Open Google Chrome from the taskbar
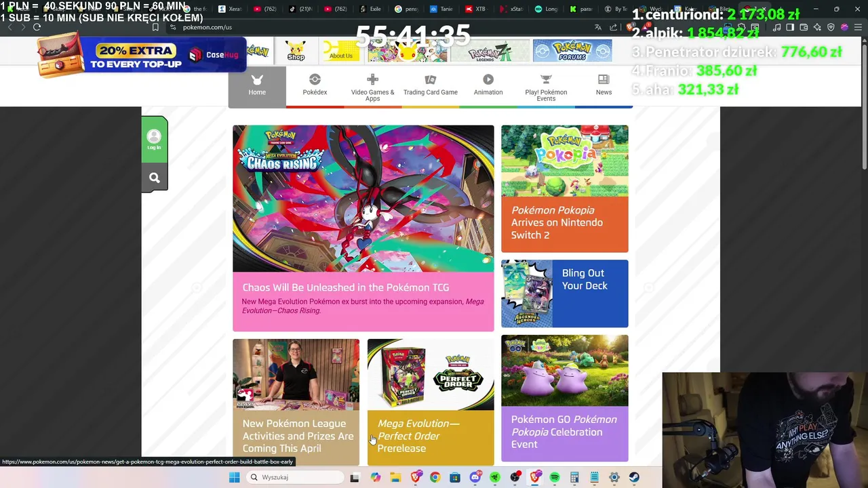Screen dimensions: 868x488 pyautogui.click(x=435, y=477)
